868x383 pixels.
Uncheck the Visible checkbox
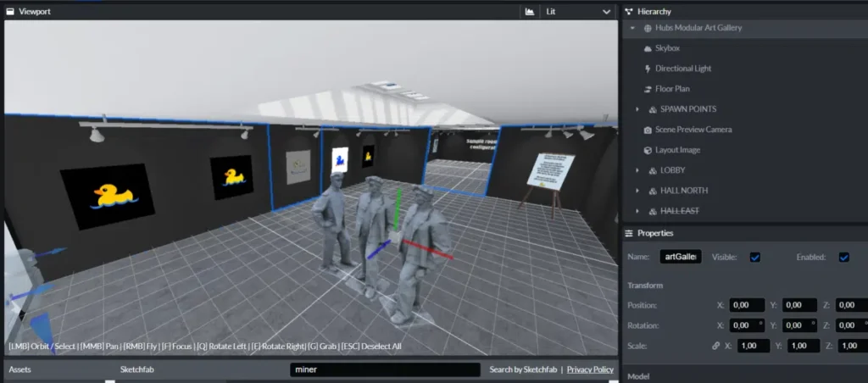point(755,258)
